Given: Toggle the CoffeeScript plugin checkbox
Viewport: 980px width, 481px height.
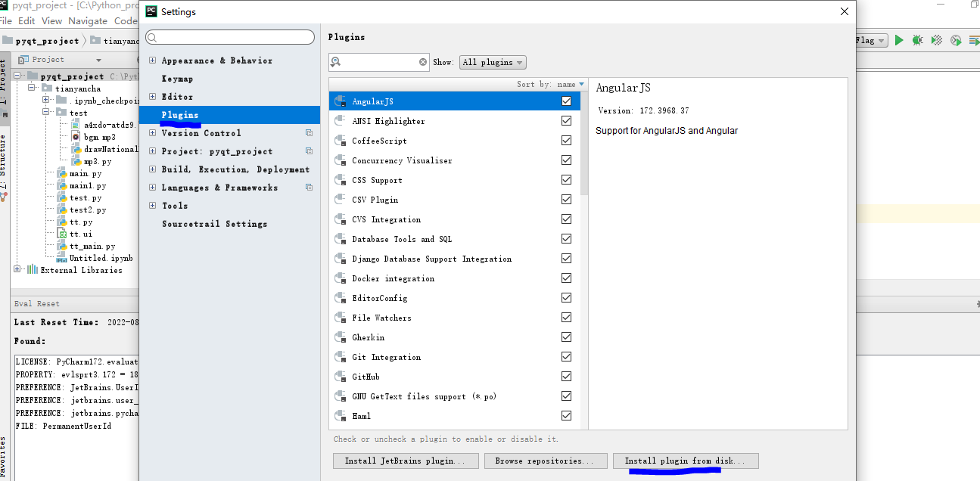Looking at the screenshot, I should pos(566,140).
